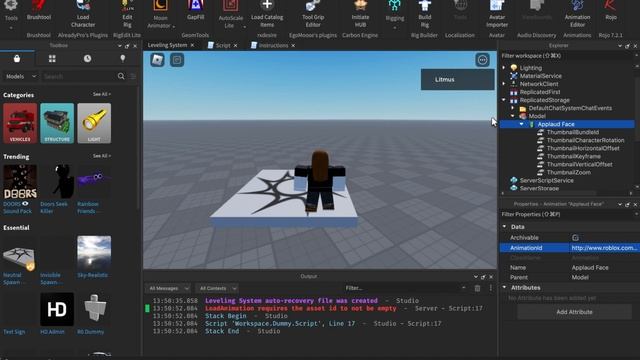
Task: Collapse the Attributes section
Action: click(504, 288)
